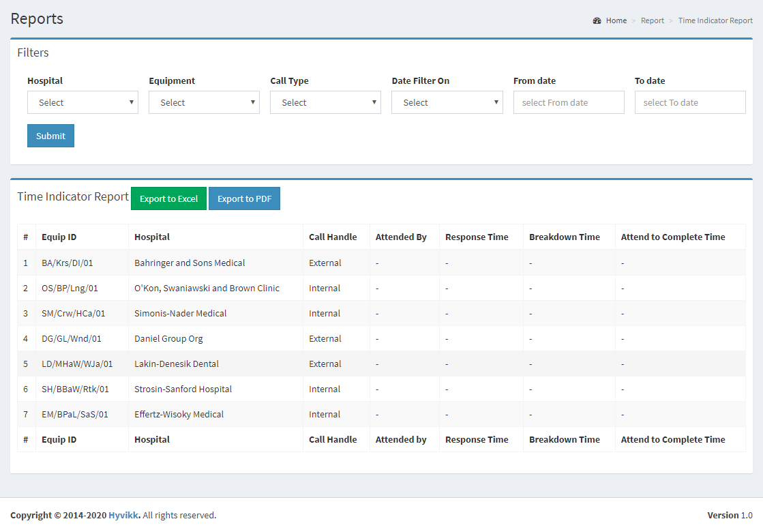This screenshot has width=763, height=532.
Task: Select the Time Indicator Report breadcrumb
Action: coord(715,20)
